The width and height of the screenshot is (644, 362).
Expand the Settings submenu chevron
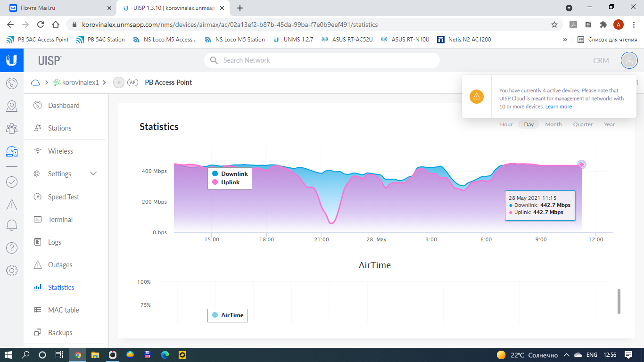(93, 174)
